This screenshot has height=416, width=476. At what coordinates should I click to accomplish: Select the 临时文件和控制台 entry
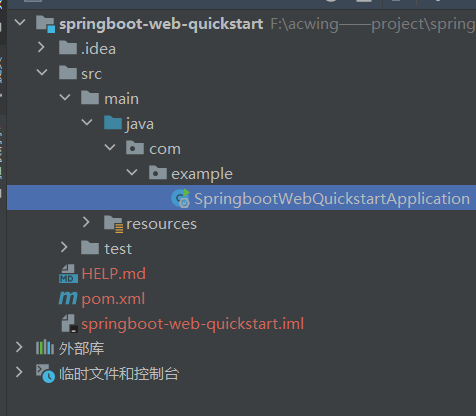coord(119,374)
